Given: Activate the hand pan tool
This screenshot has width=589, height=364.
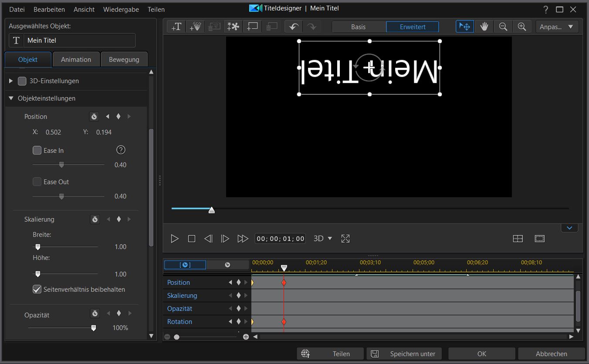Looking at the screenshot, I should pos(484,26).
